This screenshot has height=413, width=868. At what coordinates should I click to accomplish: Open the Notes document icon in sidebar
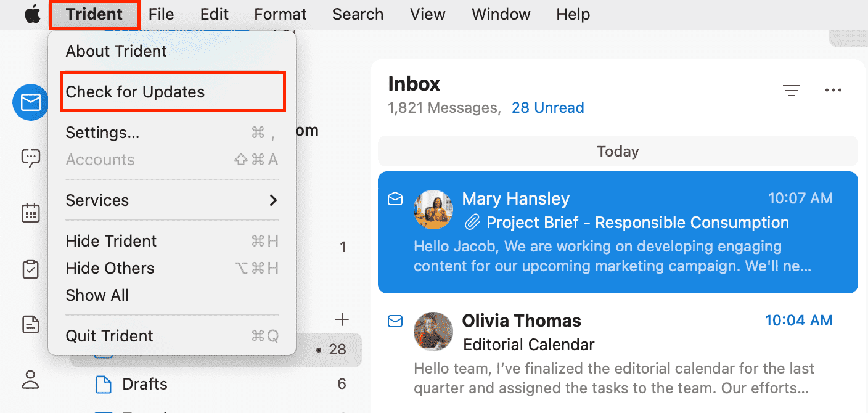30,324
